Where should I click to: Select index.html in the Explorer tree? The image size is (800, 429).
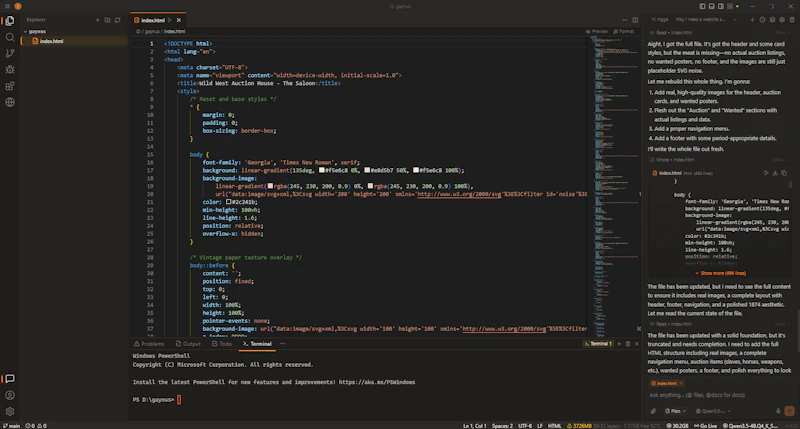(73, 41)
